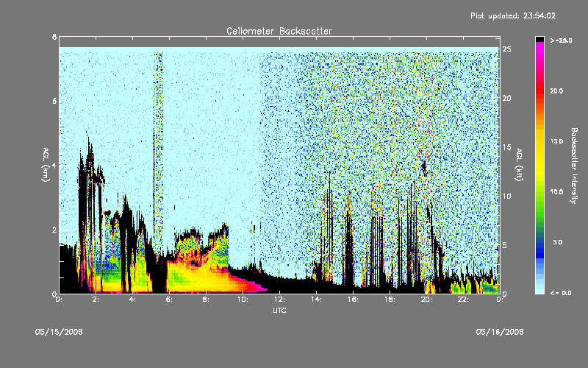Click the 16: hour tick on UTC axis
This screenshot has width=588, height=368.
(353, 300)
